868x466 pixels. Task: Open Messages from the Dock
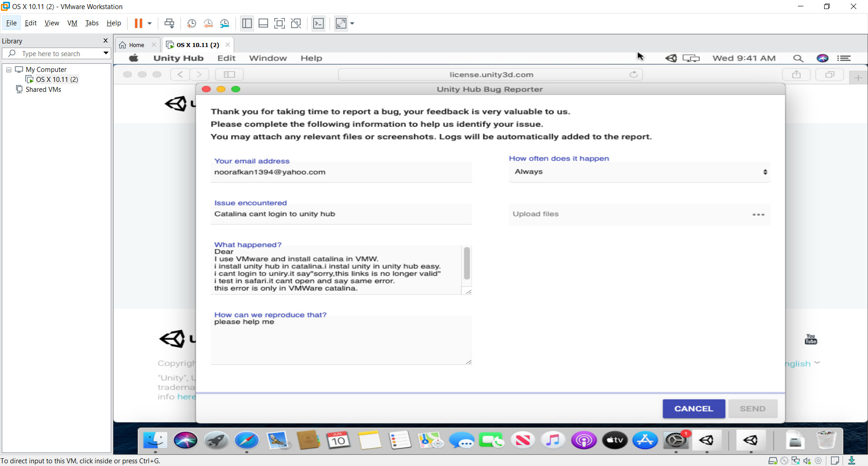pos(461,440)
